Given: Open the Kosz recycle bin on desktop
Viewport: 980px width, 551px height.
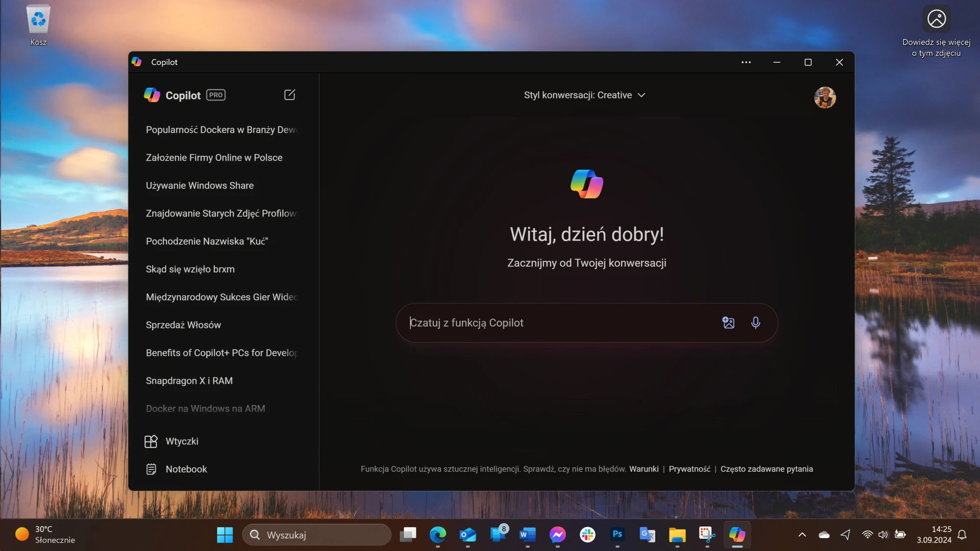Looking at the screenshot, I should click(x=38, y=25).
